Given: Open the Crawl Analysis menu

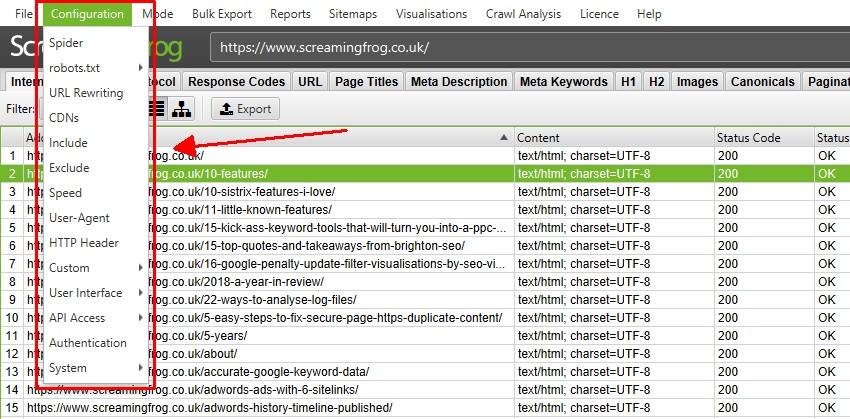Looking at the screenshot, I should coord(524,14).
